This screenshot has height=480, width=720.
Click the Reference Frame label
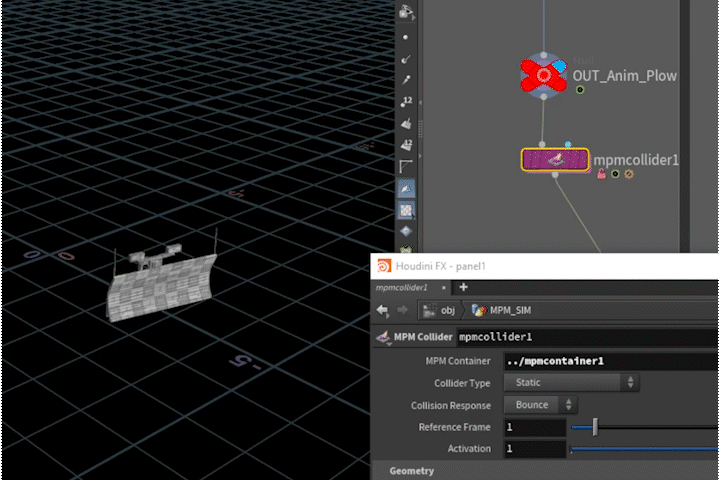click(454, 427)
